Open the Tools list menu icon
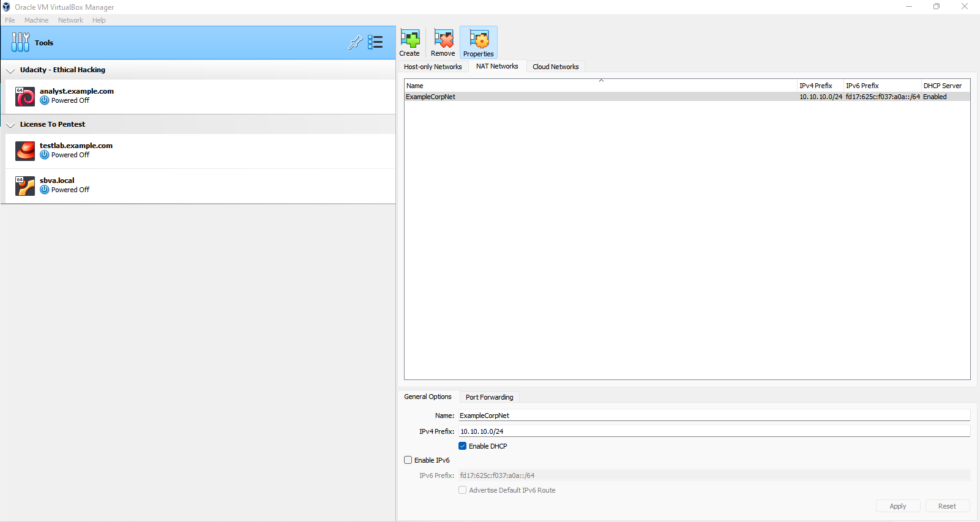Image resolution: width=980 pixels, height=522 pixels. click(375, 42)
